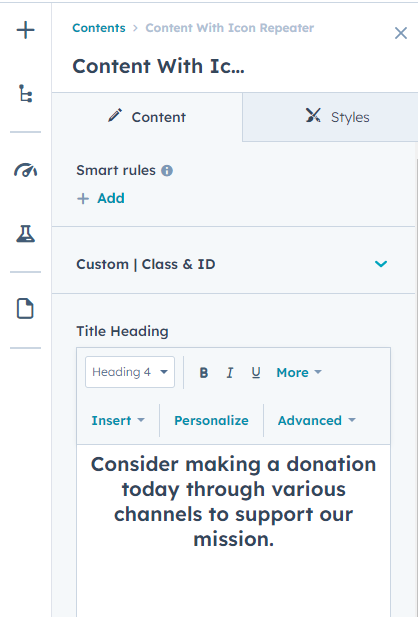Click the plus Add icon in sidebar
The height and width of the screenshot is (617, 418).
click(x=26, y=30)
